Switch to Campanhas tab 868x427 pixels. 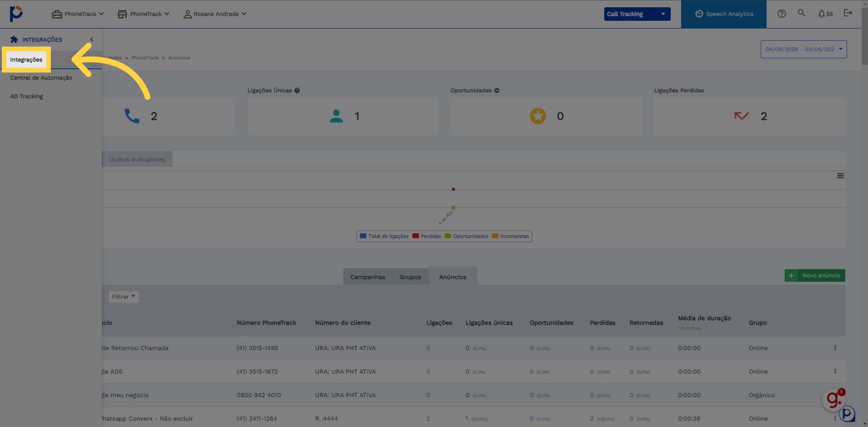pos(368,277)
